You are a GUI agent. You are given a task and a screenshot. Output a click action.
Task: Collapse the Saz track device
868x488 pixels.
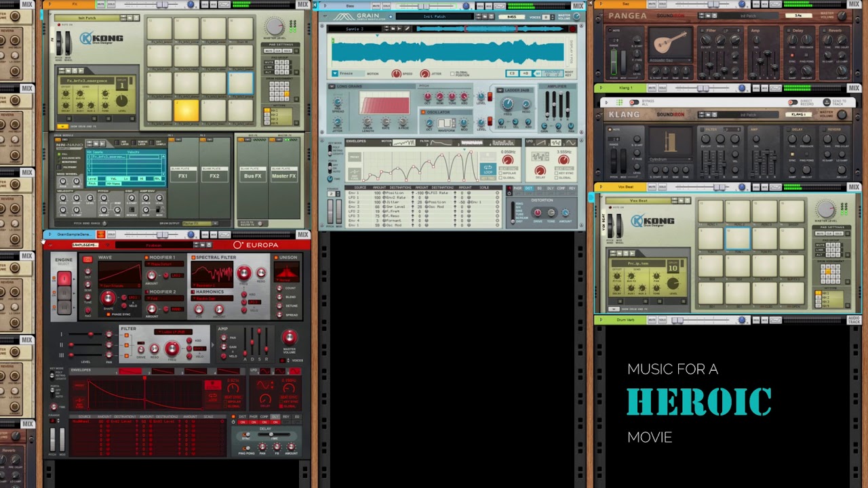tap(601, 4)
